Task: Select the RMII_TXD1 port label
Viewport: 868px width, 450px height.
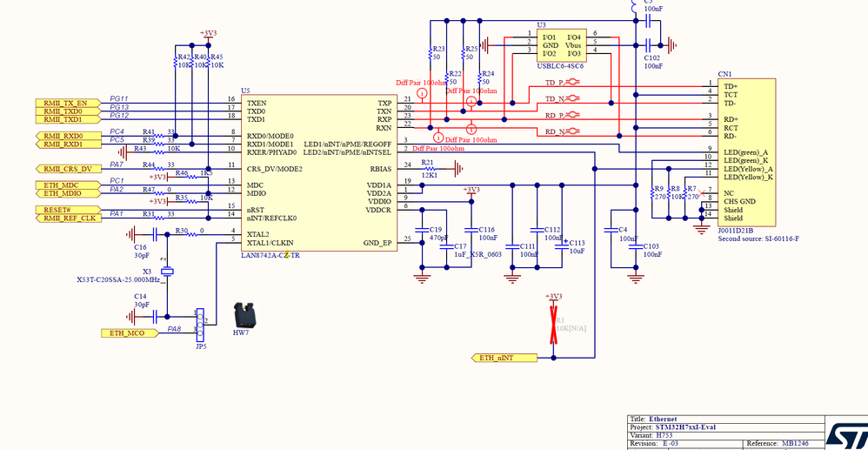Action: pyautogui.click(x=68, y=120)
